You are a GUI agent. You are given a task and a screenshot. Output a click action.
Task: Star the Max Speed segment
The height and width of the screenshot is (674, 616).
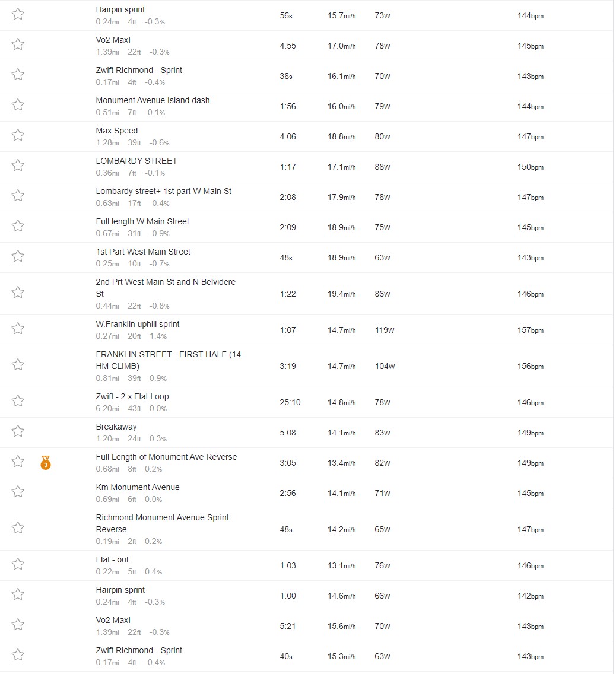pyautogui.click(x=18, y=135)
